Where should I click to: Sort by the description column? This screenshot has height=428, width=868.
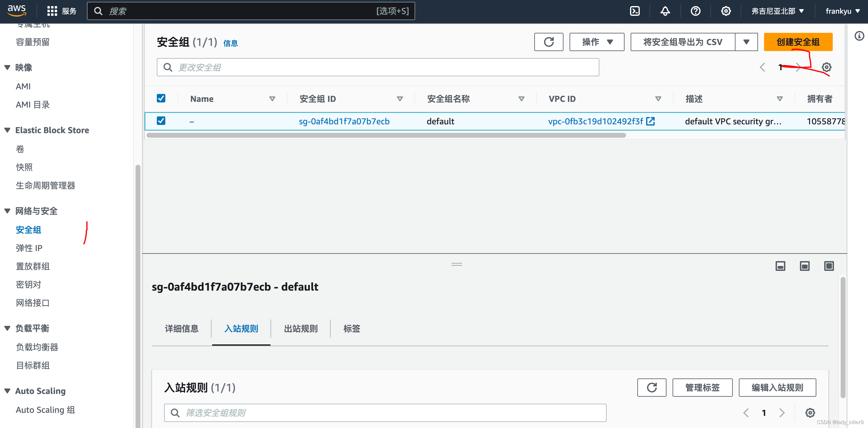[779, 99]
